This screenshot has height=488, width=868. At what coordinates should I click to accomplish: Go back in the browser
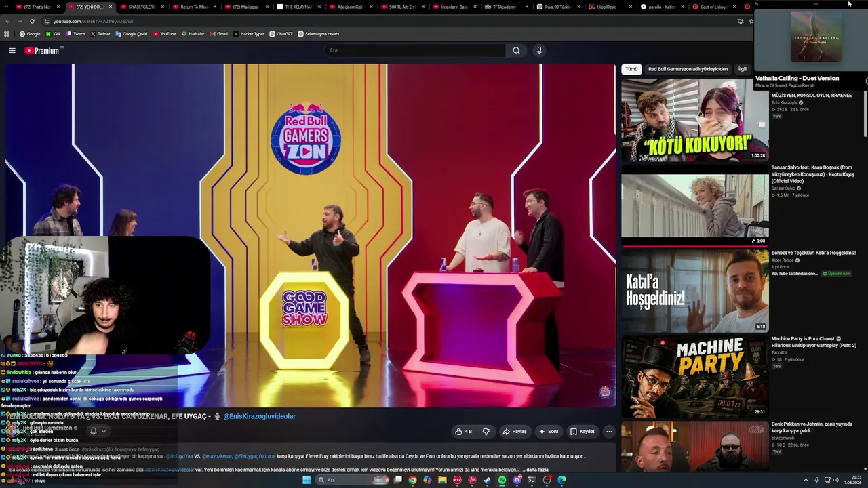[7, 21]
